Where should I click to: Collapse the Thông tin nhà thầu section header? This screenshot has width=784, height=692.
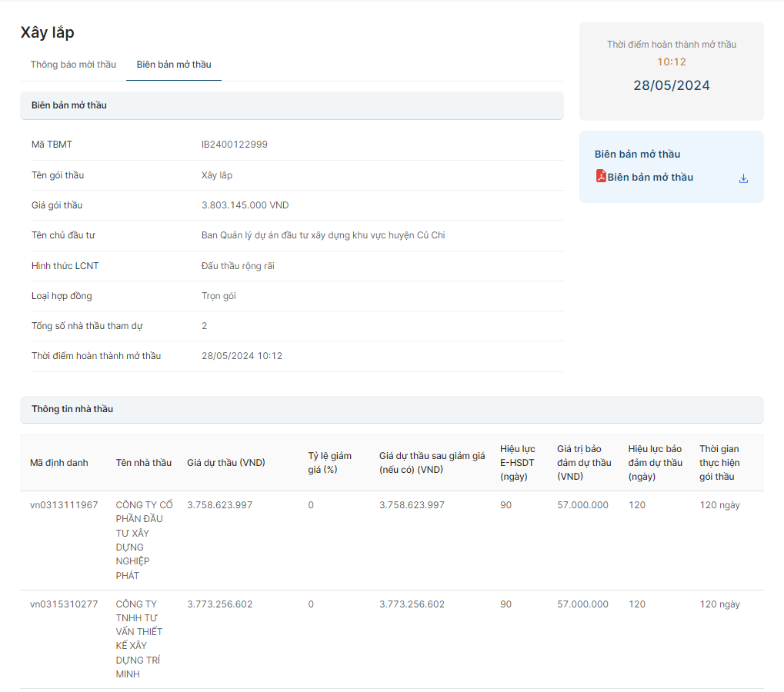392,409
